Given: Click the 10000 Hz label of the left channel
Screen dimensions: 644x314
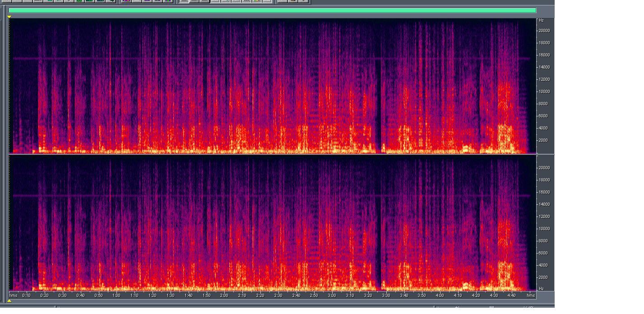Looking at the screenshot, I should point(544,92).
